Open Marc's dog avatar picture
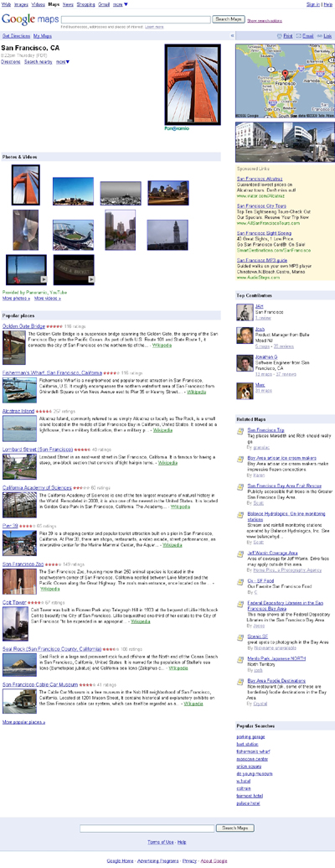This screenshot has width=335, height=868. [x=245, y=391]
